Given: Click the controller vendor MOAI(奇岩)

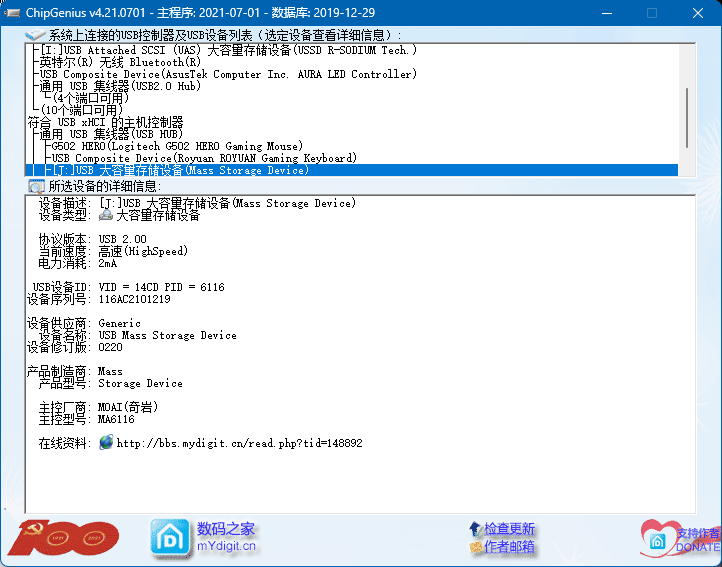Looking at the screenshot, I should point(128,407).
